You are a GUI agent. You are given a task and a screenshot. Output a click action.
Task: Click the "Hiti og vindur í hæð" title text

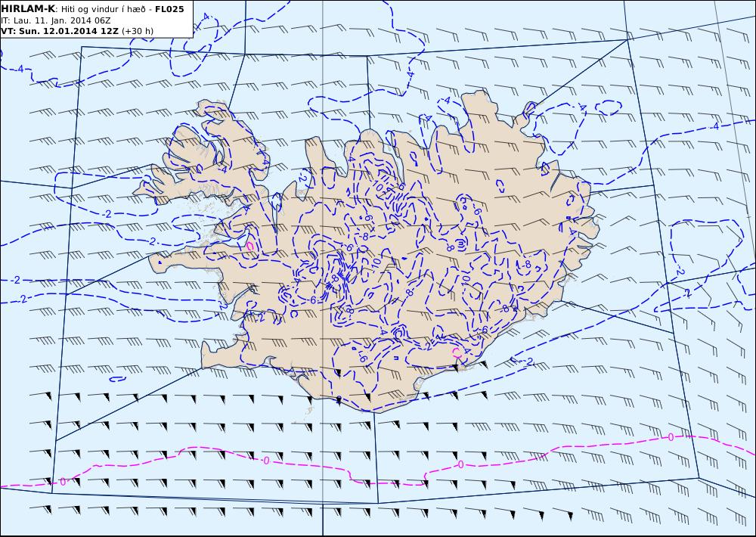point(103,10)
